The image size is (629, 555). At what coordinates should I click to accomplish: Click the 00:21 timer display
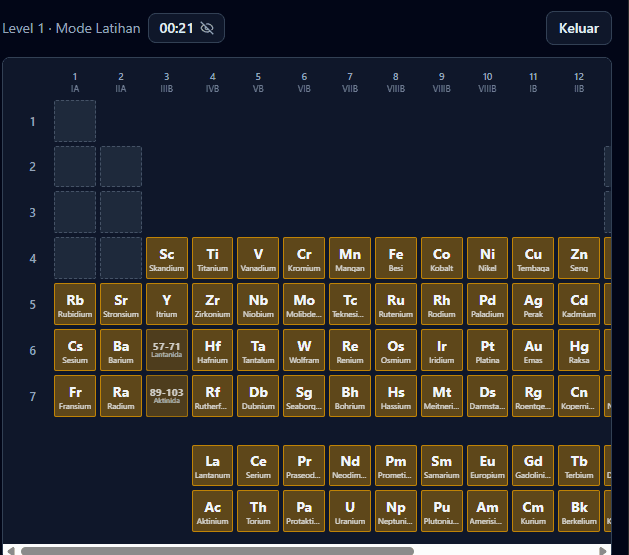point(176,28)
